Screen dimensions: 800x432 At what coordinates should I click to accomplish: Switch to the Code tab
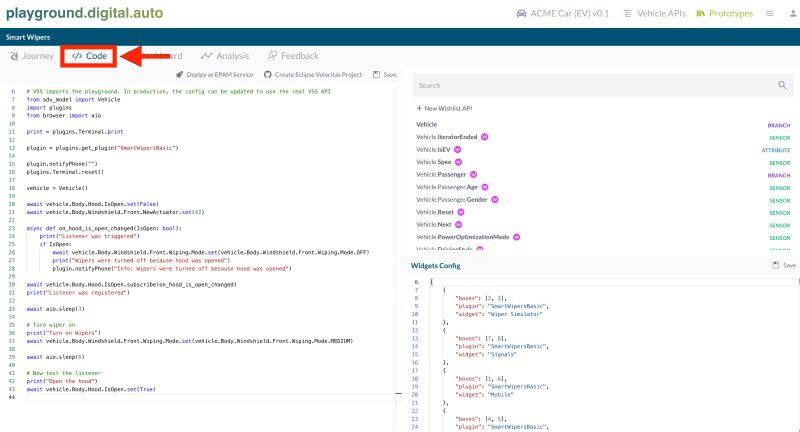pyautogui.click(x=89, y=56)
